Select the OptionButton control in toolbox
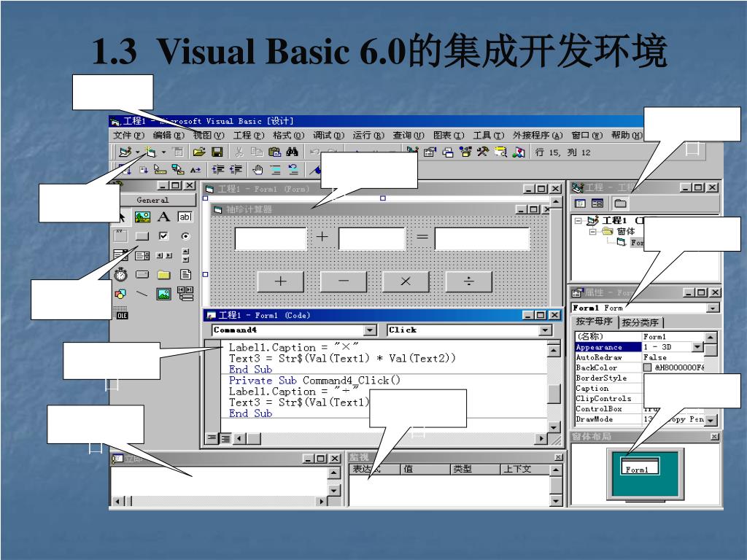The image size is (747, 560). pyautogui.click(x=185, y=236)
